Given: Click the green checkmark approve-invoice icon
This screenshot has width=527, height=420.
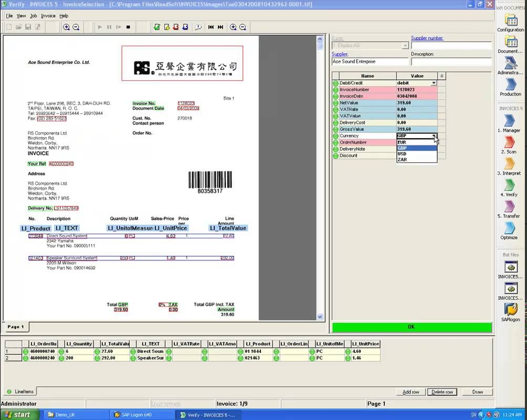Looking at the screenshot, I should coord(156,27).
